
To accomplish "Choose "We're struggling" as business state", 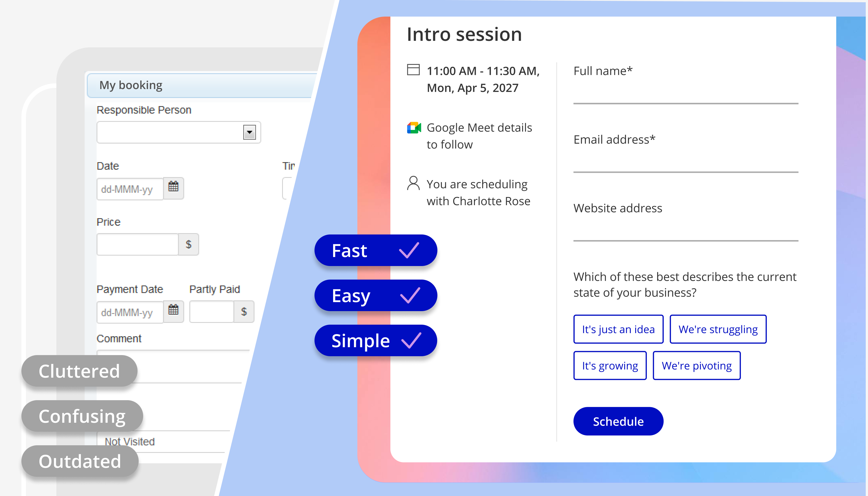I will pyautogui.click(x=718, y=329).
